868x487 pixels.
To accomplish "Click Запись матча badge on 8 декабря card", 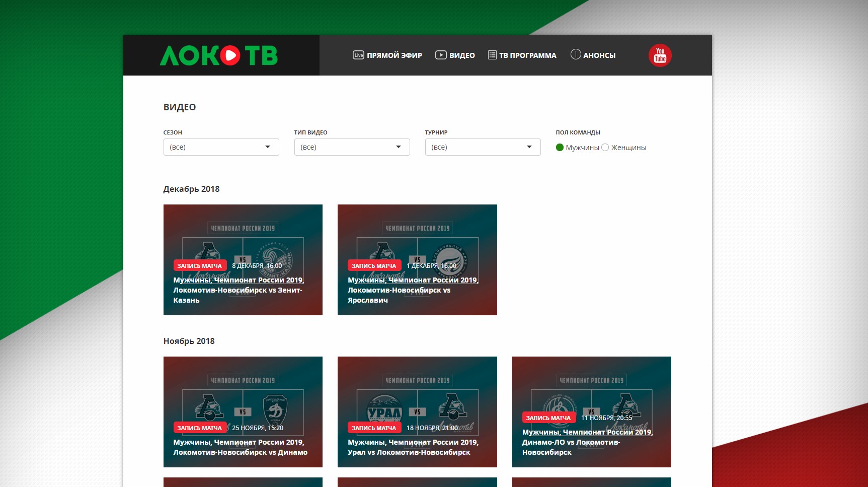I will click(x=200, y=265).
